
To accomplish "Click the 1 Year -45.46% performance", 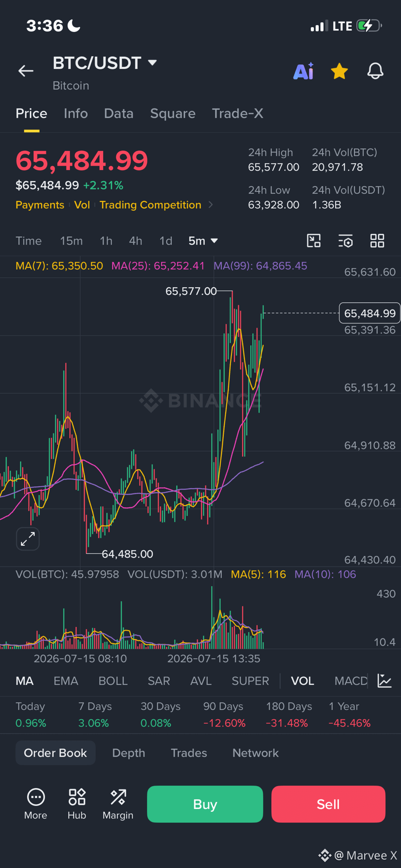I will click(350, 715).
